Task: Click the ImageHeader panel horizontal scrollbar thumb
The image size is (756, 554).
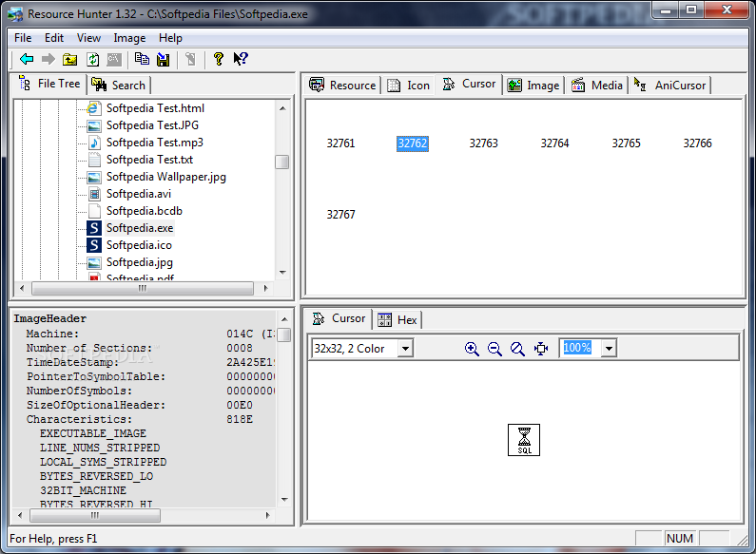Action: (x=95, y=515)
